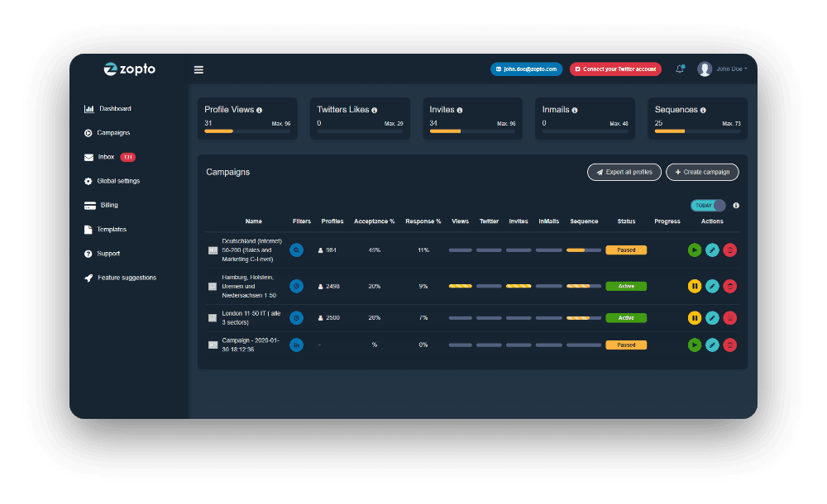Switch the TODAY toggle
The image size is (827, 504).
[708, 206]
